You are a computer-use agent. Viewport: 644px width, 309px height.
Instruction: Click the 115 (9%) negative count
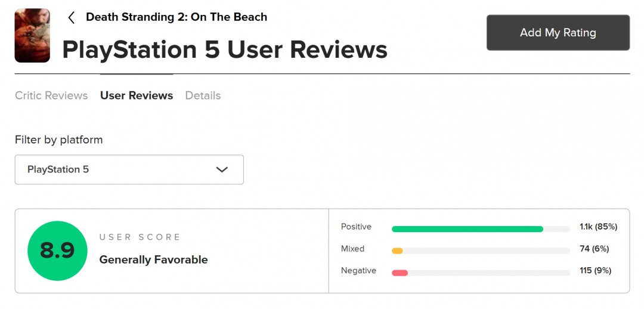[595, 271]
